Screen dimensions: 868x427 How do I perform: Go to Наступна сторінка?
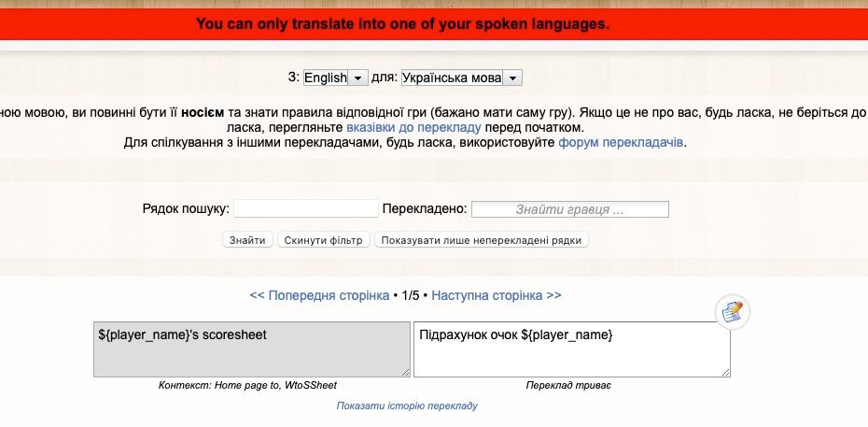coord(496,295)
